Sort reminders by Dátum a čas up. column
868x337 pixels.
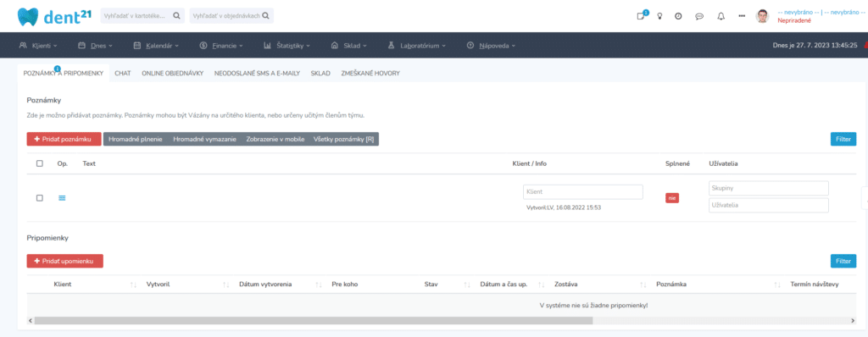pos(542,285)
